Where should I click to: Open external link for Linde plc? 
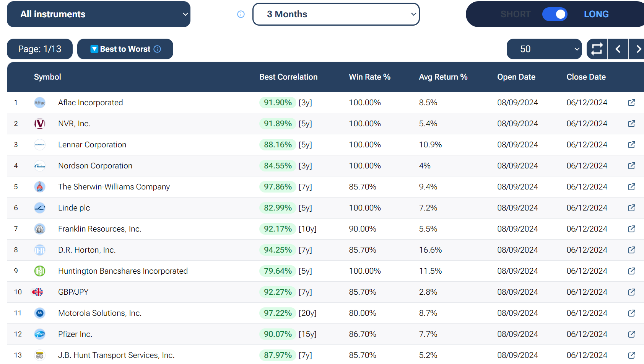[632, 208]
